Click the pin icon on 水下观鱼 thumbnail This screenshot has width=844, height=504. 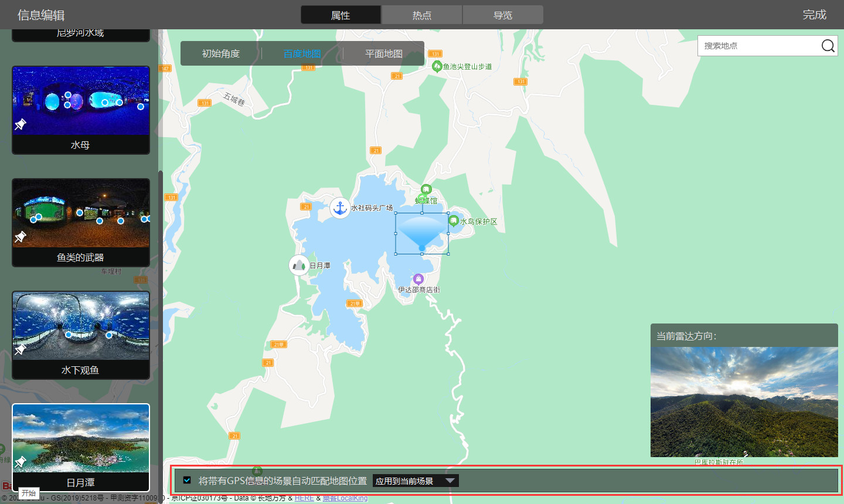(21, 349)
